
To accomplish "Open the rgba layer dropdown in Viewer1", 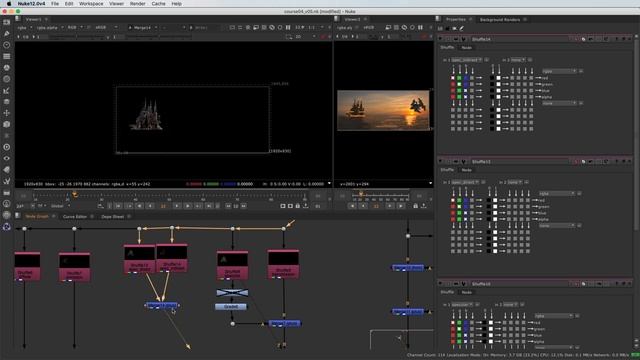I will pyautogui.click(x=24, y=27).
